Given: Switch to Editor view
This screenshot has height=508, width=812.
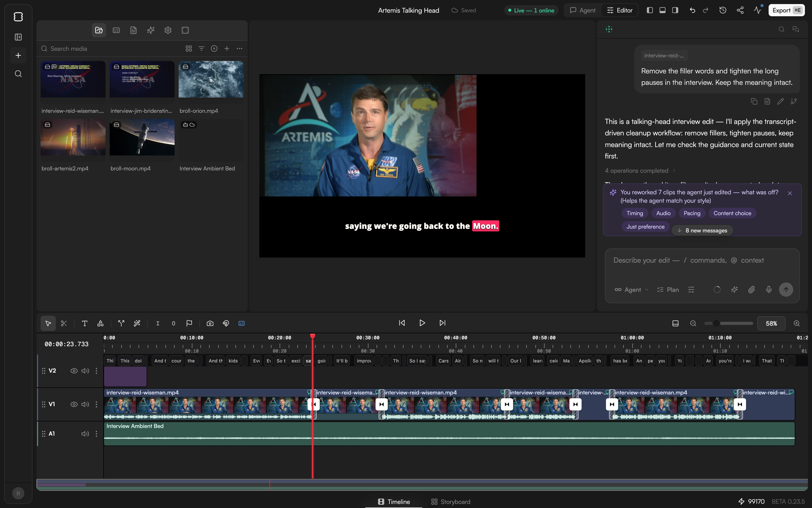Looking at the screenshot, I should coord(620,10).
